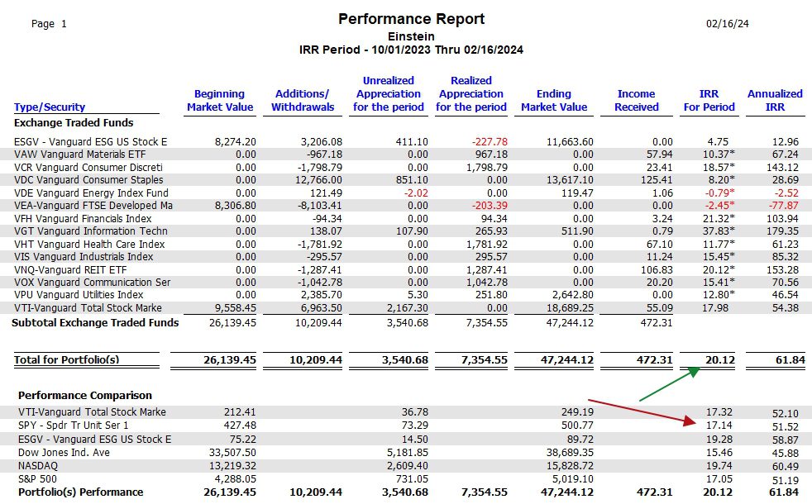The image size is (812, 504).
Task: Click VCR annualized IRR 143.12
Action: pos(782,167)
